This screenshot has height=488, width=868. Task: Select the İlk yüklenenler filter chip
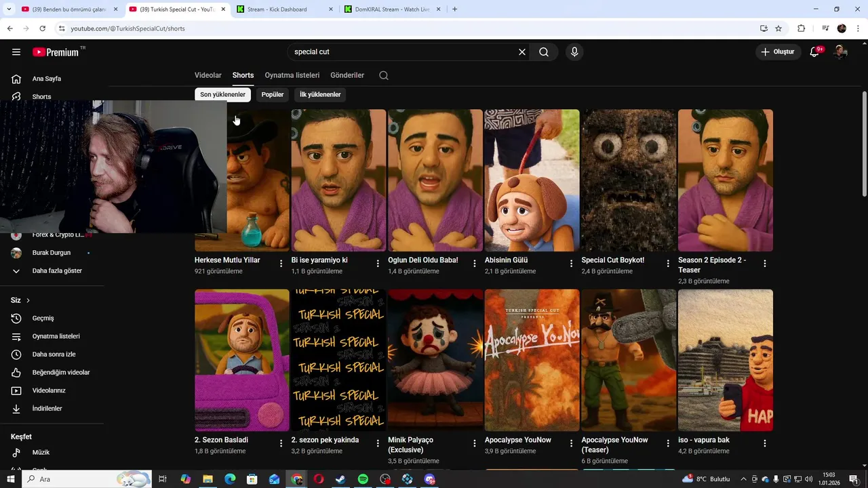tap(320, 95)
